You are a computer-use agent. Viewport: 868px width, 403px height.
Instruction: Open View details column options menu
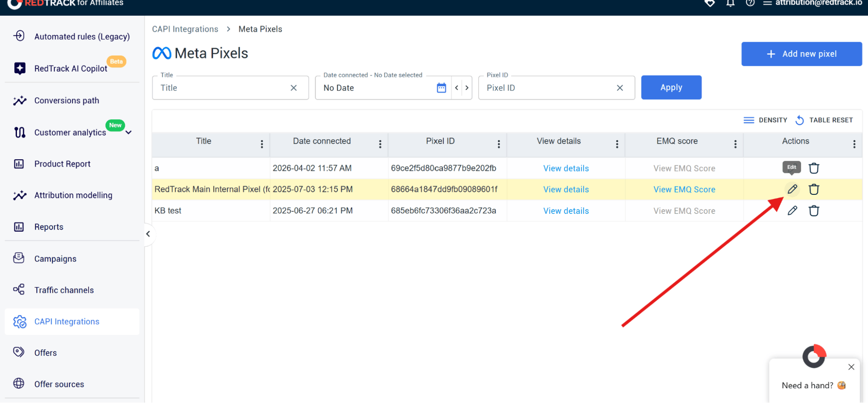click(x=617, y=144)
